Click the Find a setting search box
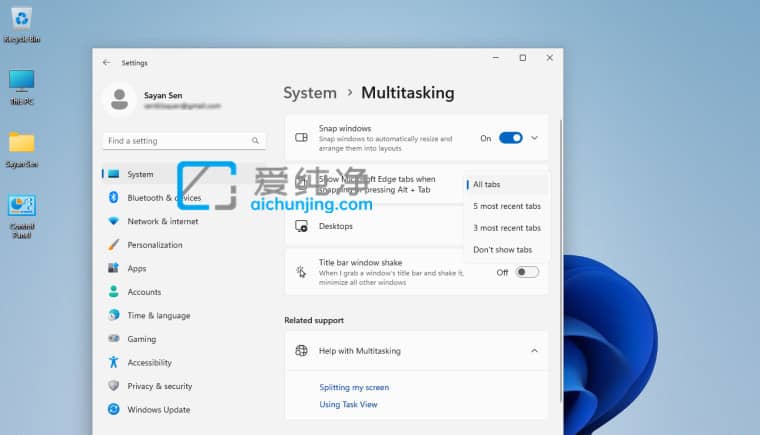This screenshot has height=435, width=760. click(x=184, y=141)
